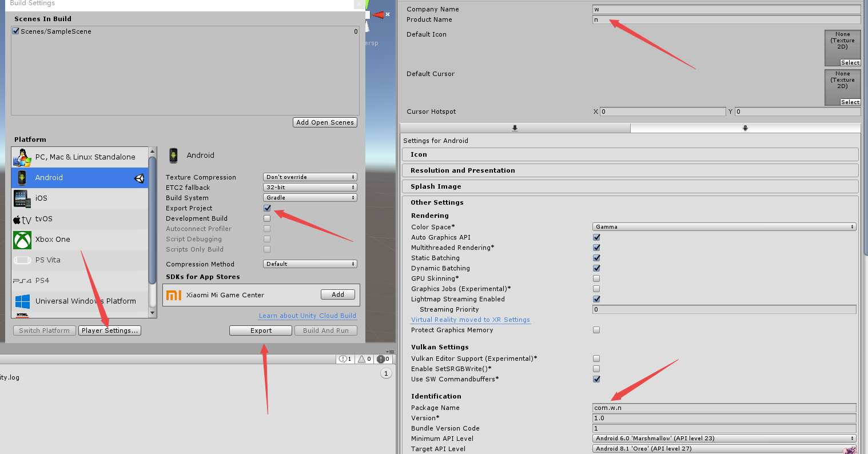
Task: Click the Add Open Scenes button
Action: click(x=325, y=122)
